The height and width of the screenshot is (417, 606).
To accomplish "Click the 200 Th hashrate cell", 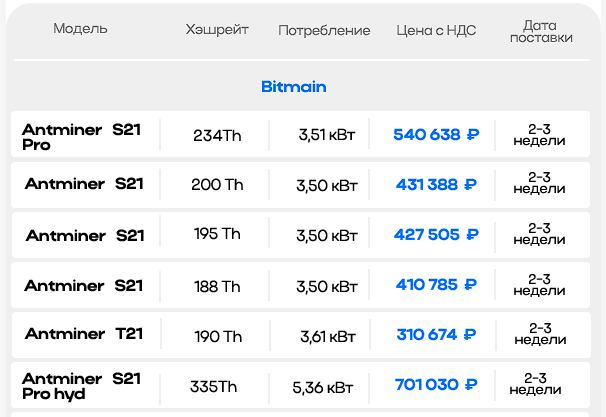I will (x=217, y=185).
